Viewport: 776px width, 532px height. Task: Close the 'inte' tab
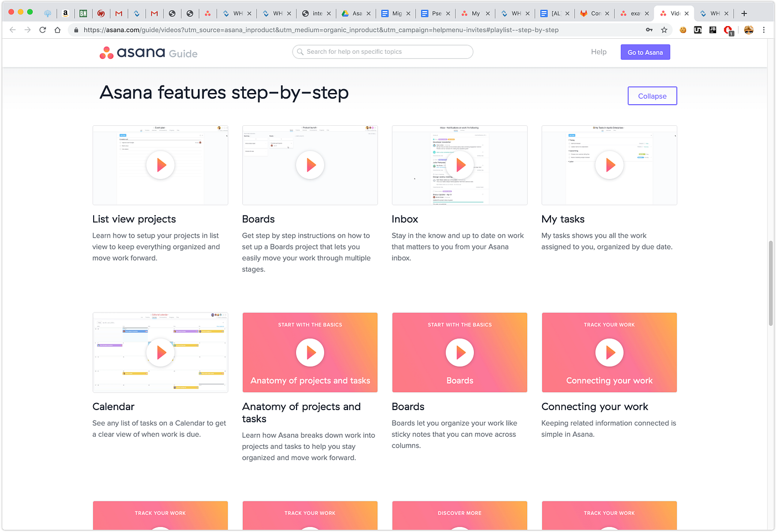click(329, 13)
